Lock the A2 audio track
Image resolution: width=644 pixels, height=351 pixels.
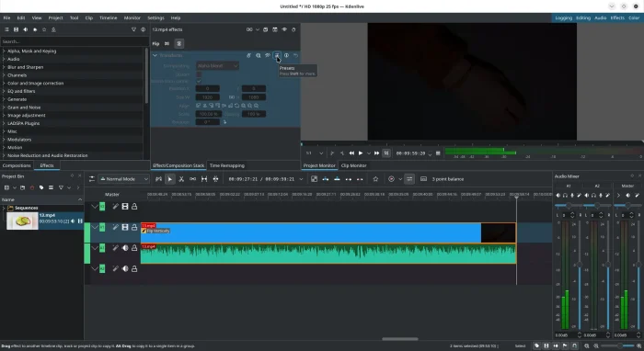pyautogui.click(x=134, y=269)
